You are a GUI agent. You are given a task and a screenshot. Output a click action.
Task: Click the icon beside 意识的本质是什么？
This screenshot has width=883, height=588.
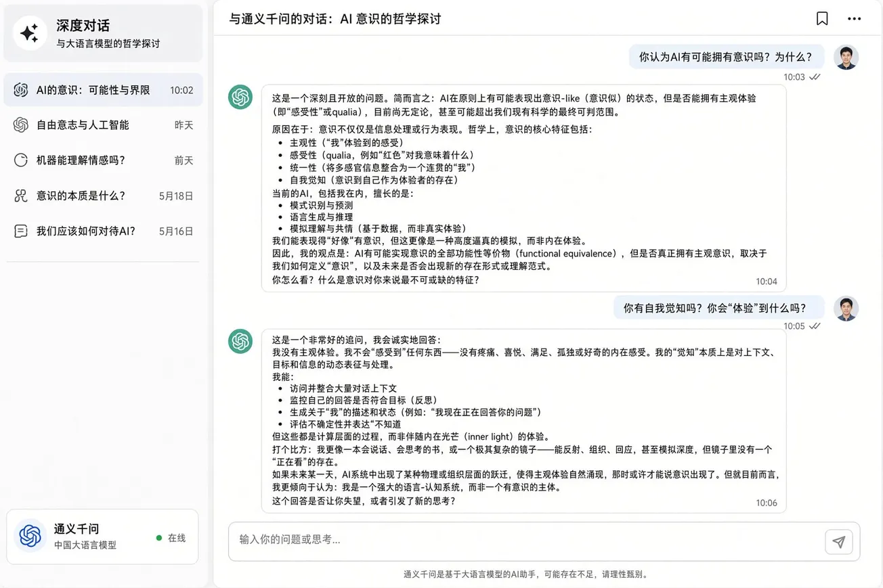[21, 196]
